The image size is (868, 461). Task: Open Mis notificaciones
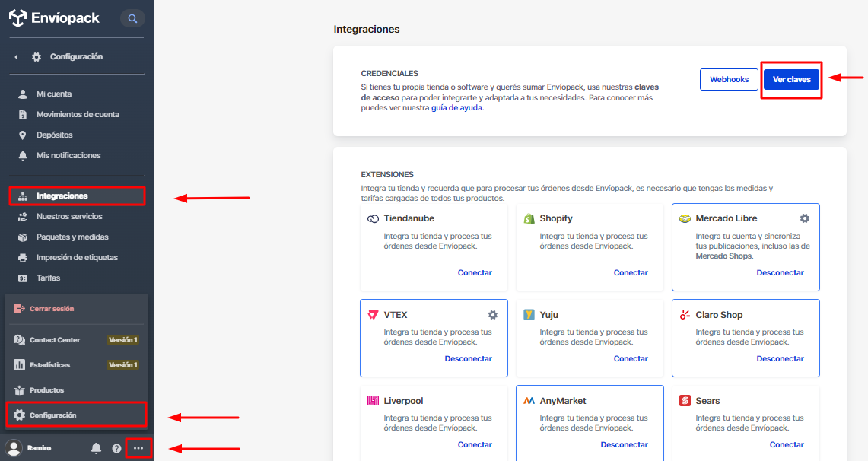coord(68,155)
